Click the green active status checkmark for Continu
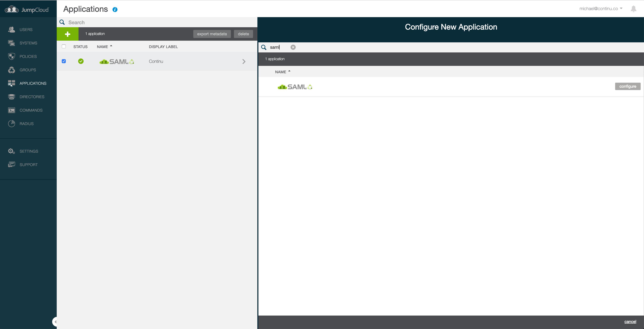This screenshot has width=644, height=329. coord(81,61)
